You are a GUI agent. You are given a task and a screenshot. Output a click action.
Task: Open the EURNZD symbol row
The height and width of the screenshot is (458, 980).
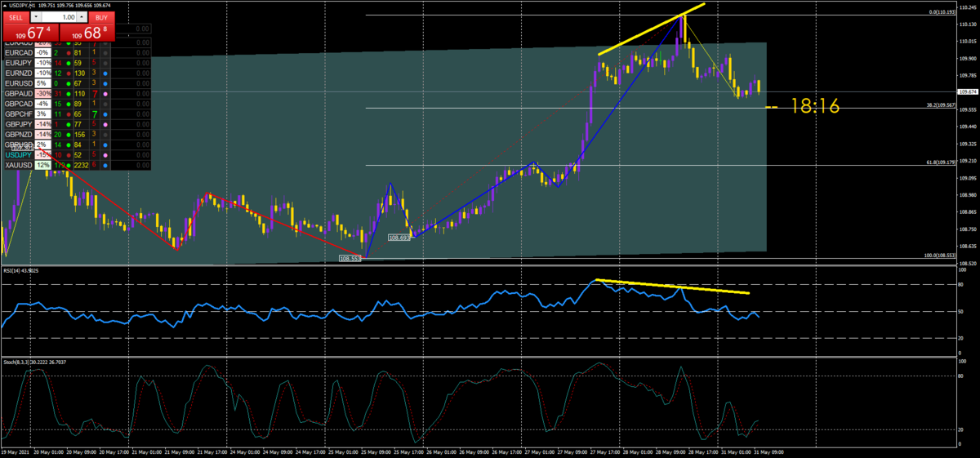click(x=19, y=73)
